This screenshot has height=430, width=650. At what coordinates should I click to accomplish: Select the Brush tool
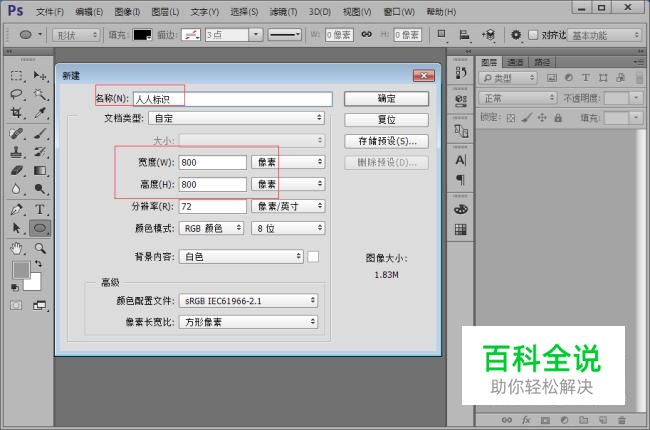pos(40,134)
